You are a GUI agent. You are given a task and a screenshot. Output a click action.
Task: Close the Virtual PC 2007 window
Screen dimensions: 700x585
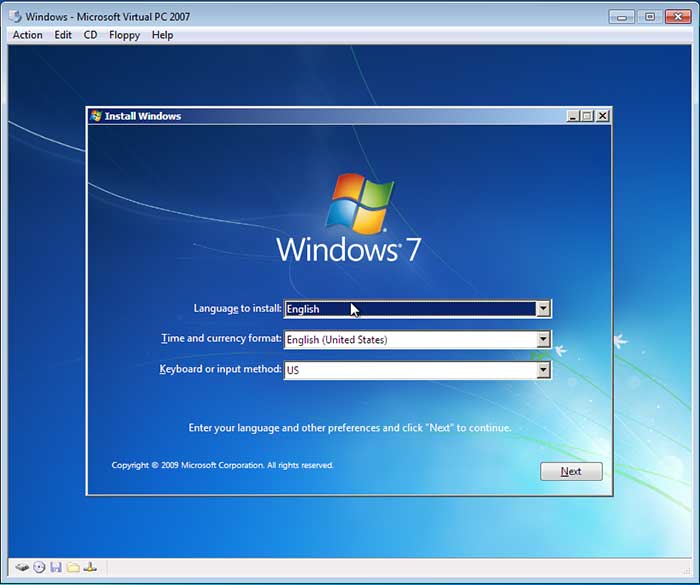pos(678,17)
